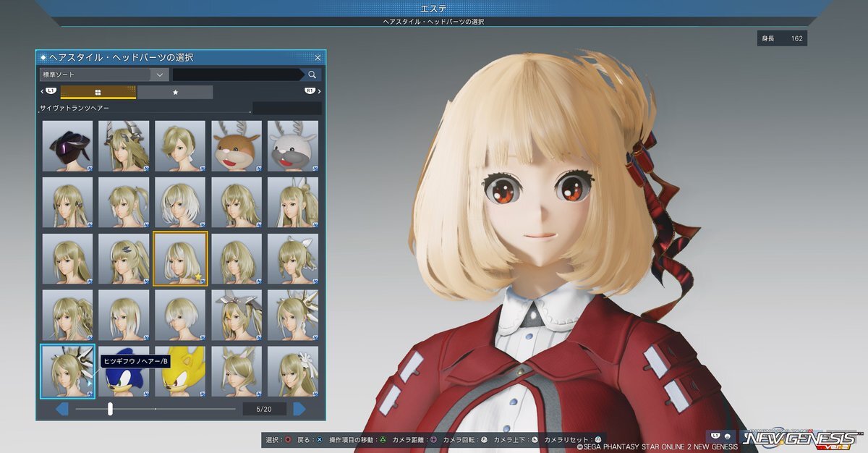Image resolution: width=868 pixels, height=453 pixels.
Task: Click the magnifier search icon
Action: tap(312, 75)
